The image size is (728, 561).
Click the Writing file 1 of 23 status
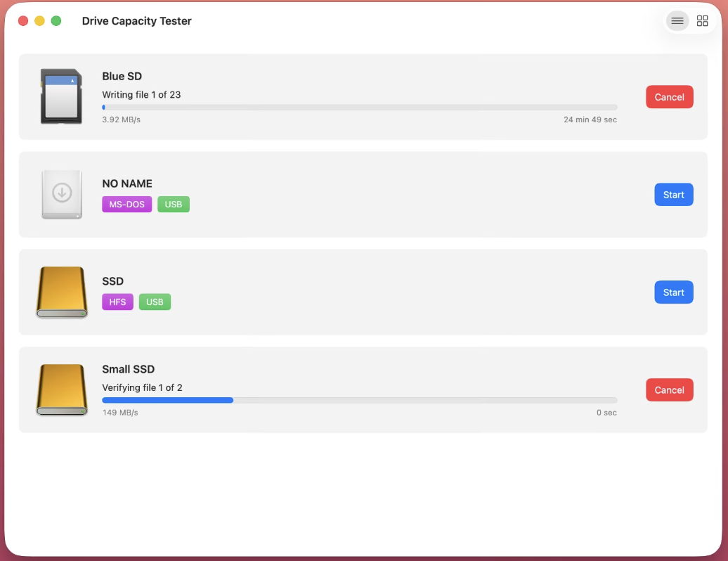coord(141,95)
